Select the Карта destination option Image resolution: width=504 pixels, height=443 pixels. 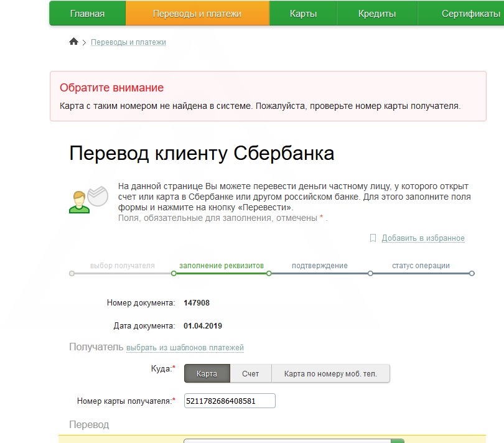click(x=207, y=373)
